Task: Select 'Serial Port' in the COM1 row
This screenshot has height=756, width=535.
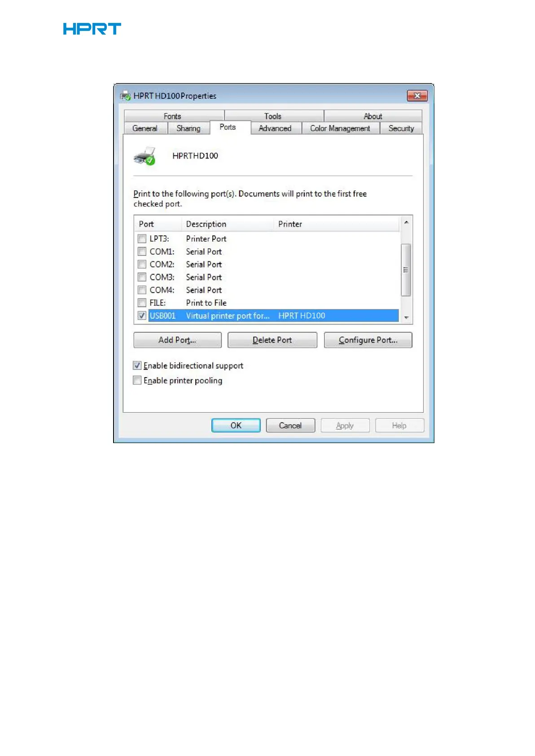Action: point(204,251)
